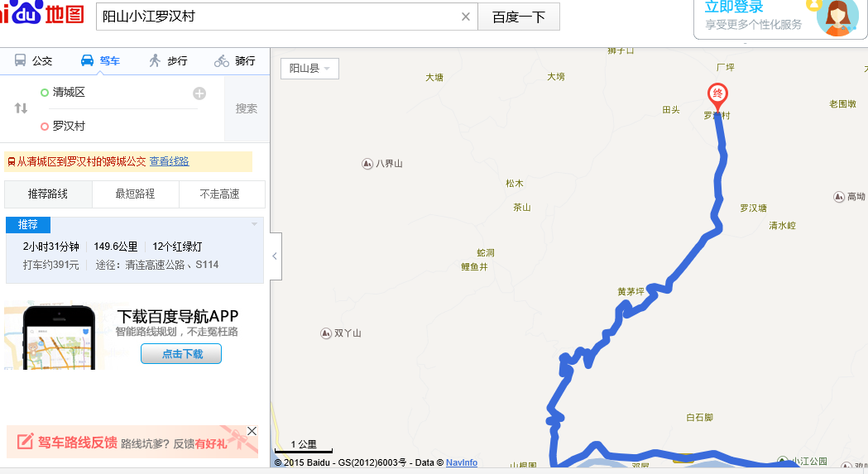Click the 清水崆 map label

[782, 225]
